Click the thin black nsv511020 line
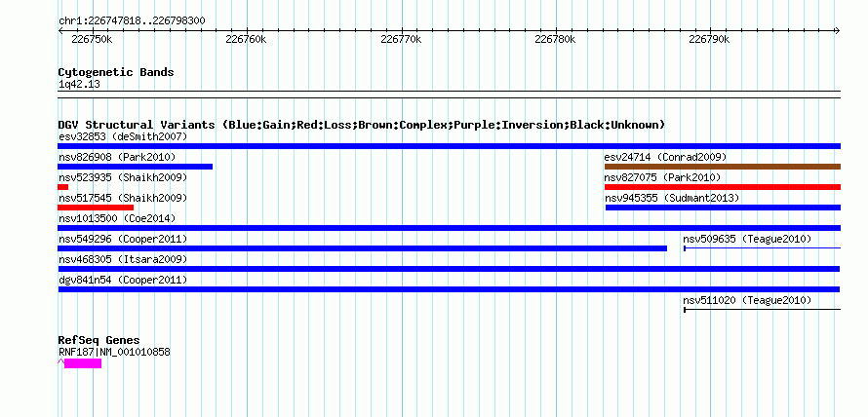The width and height of the screenshot is (868, 417). (x=763, y=310)
